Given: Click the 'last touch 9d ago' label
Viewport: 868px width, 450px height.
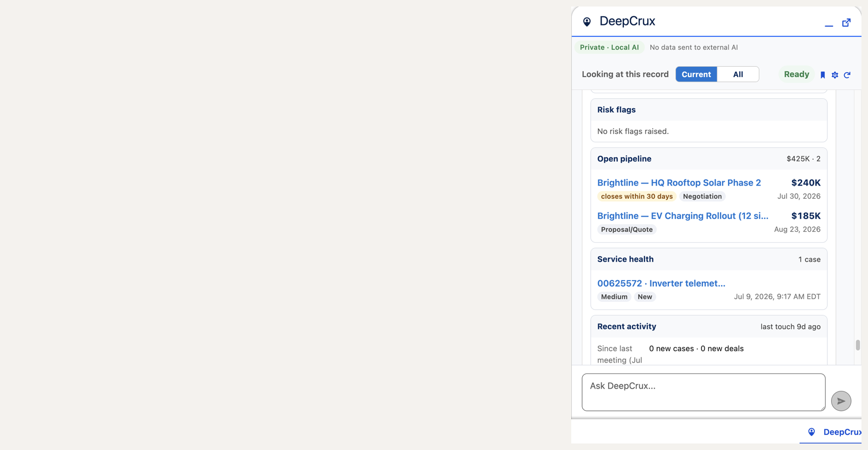Looking at the screenshot, I should click(790, 327).
